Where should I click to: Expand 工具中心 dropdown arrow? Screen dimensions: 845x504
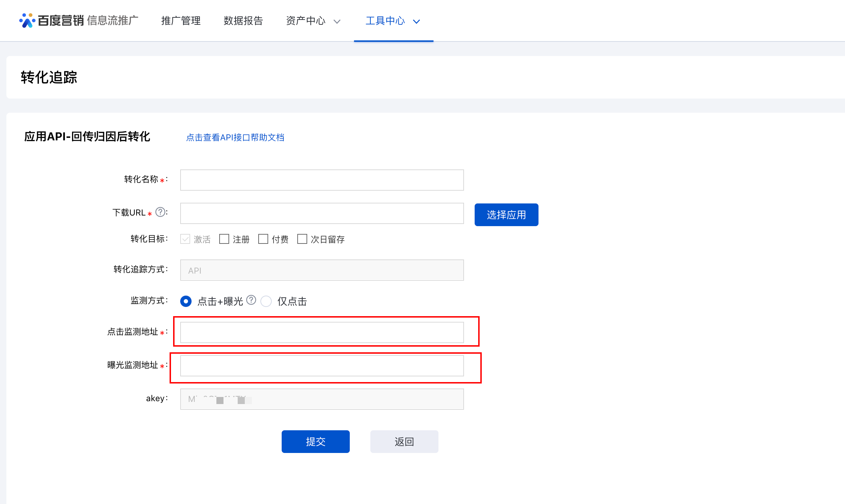416,22
